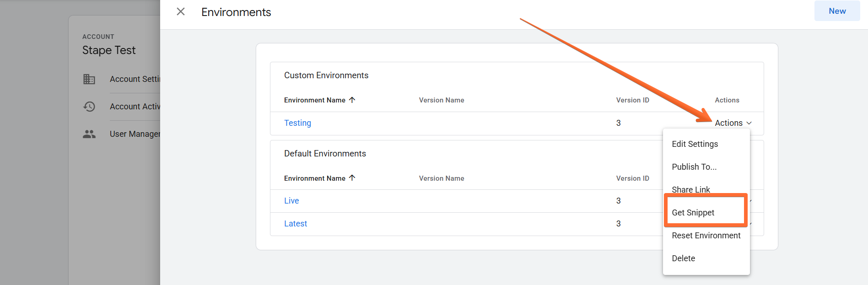Choose Delete from the actions menu
Image resolution: width=868 pixels, height=285 pixels.
[706, 258]
